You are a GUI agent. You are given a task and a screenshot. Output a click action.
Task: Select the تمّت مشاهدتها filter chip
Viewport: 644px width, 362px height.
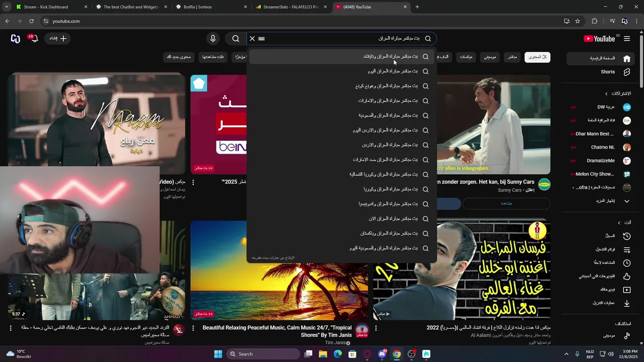[x=213, y=57]
